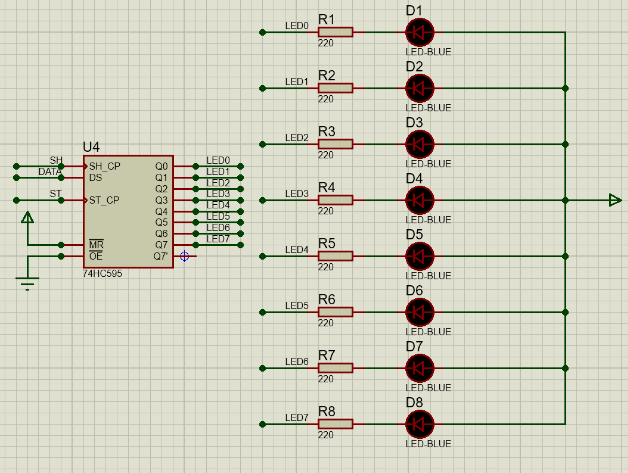Click the Q6 pin label
This screenshot has height=473, width=628.
[x=161, y=233]
